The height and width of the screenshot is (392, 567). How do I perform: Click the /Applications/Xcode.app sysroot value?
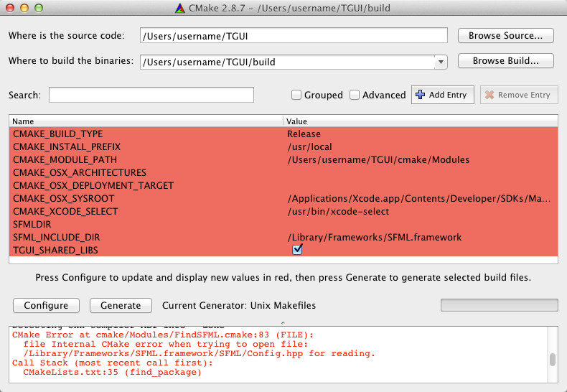(418, 199)
